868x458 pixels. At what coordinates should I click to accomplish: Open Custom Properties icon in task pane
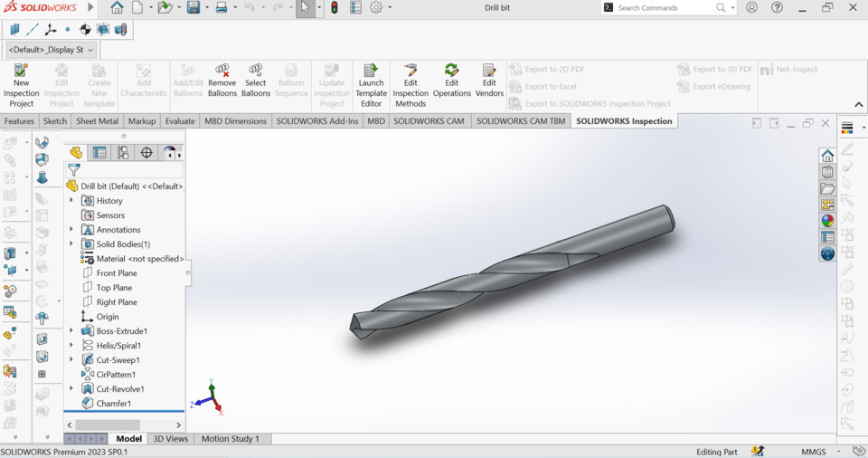[827, 237]
